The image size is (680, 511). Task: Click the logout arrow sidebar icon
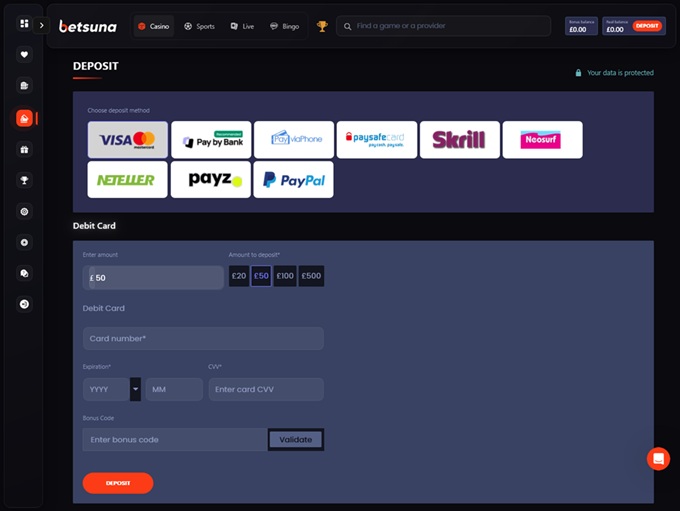tap(24, 304)
